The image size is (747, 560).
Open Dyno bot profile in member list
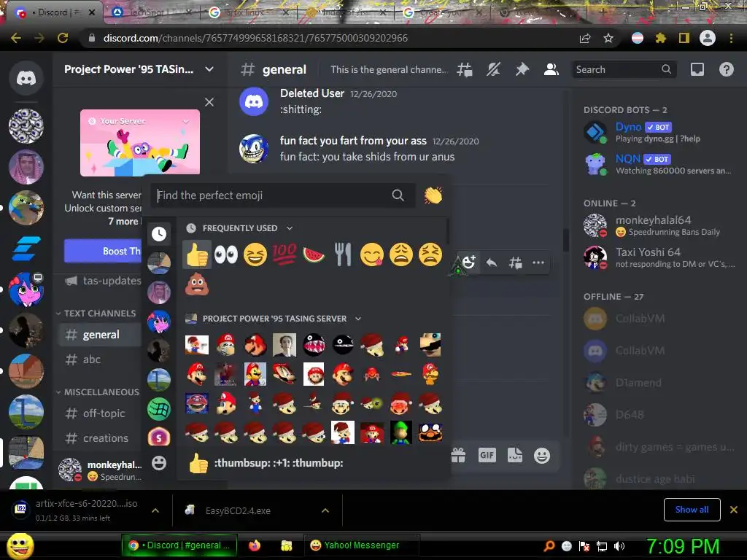[x=659, y=132]
